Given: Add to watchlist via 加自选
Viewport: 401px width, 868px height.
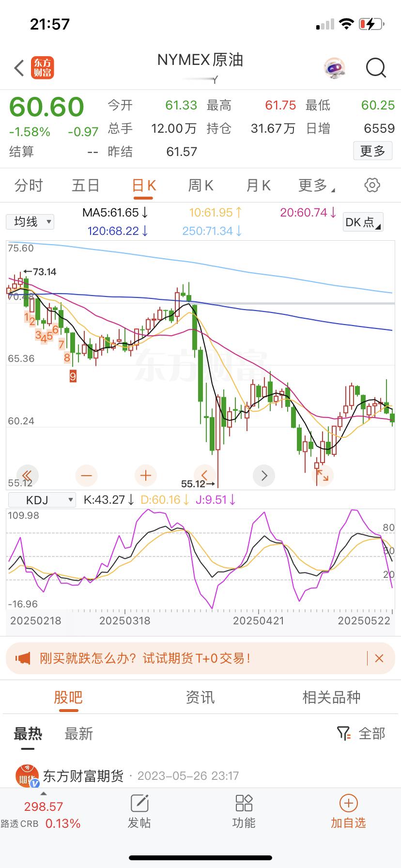Looking at the screenshot, I should (x=348, y=812).
